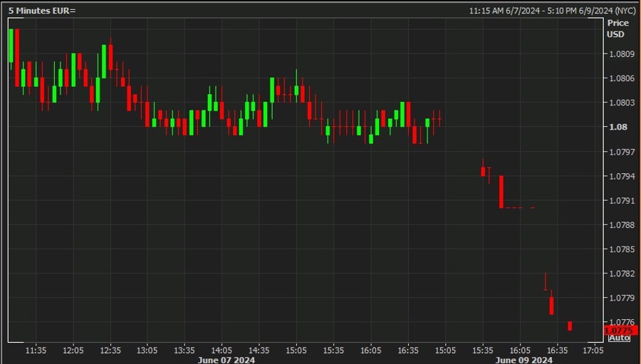Click the 12:05 time axis label
The height and width of the screenshot is (364, 641).
pyautogui.click(x=73, y=350)
